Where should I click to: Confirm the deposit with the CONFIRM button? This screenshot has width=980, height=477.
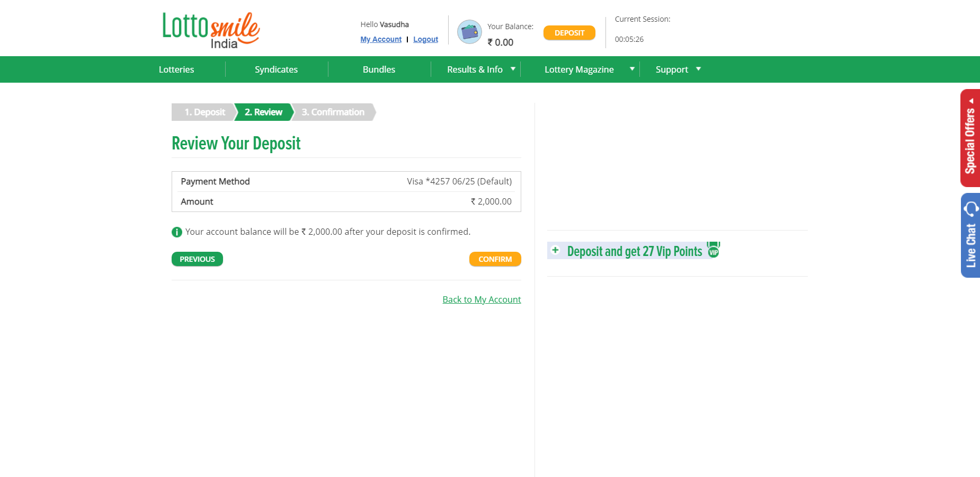[x=495, y=259]
